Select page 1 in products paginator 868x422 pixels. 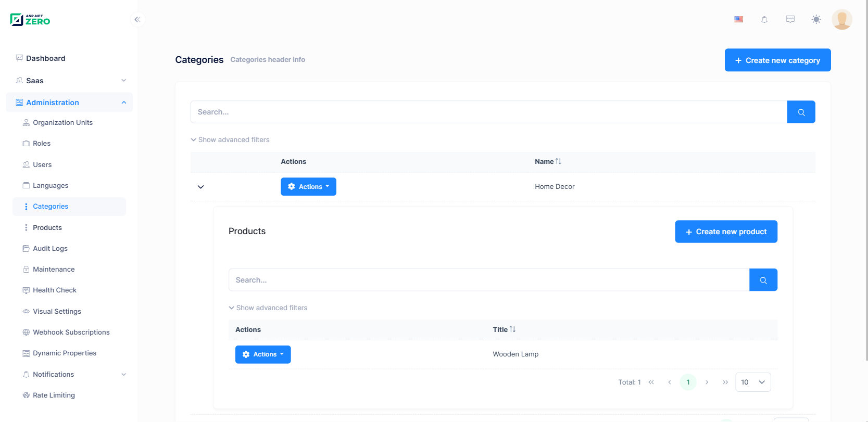(688, 382)
